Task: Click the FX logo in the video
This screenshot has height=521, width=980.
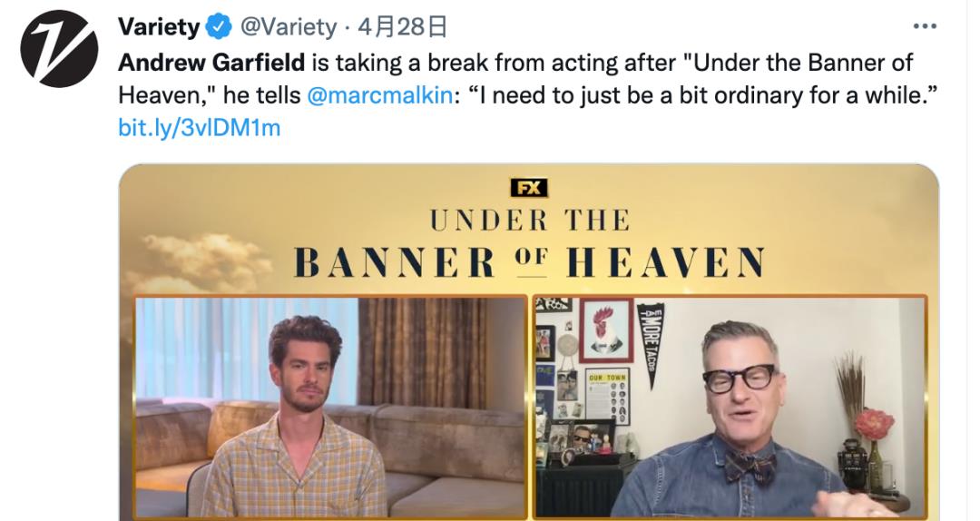Action: coord(529,188)
